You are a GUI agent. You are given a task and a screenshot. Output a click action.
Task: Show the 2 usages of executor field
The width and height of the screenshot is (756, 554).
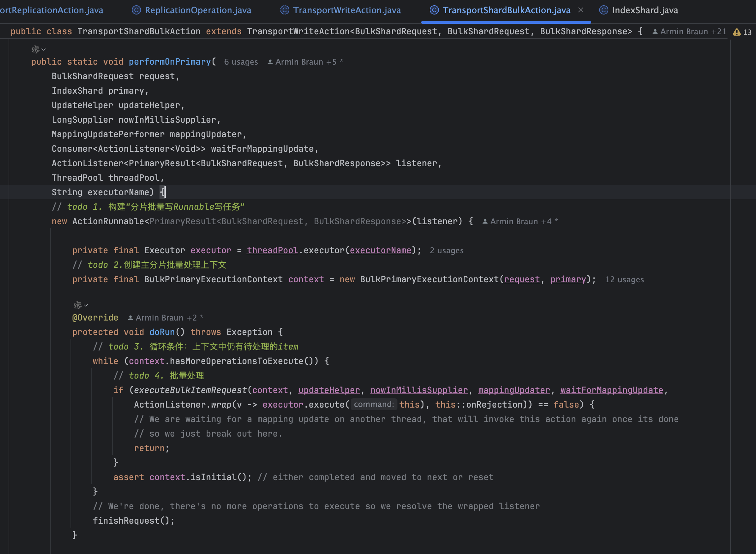coord(447,251)
